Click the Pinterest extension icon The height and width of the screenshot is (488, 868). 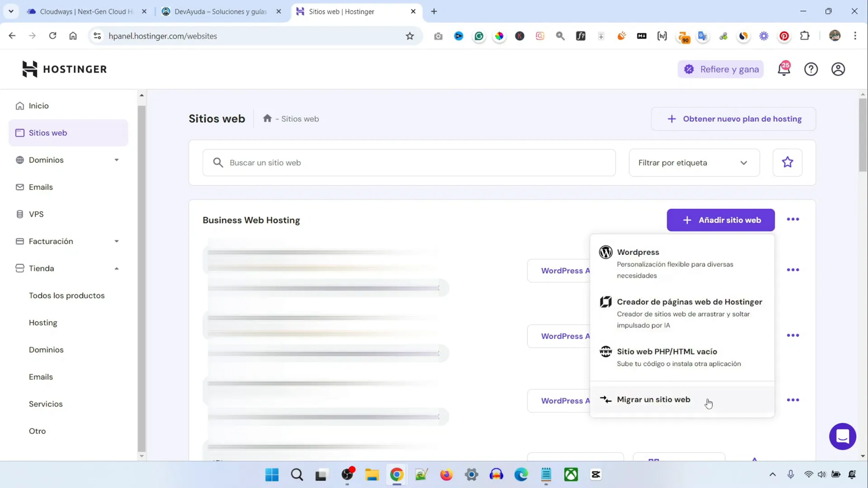tap(783, 36)
